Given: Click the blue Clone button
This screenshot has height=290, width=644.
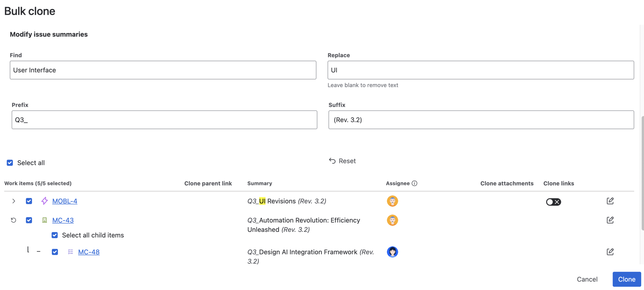Looking at the screenshot, I should tap(626, 279).
